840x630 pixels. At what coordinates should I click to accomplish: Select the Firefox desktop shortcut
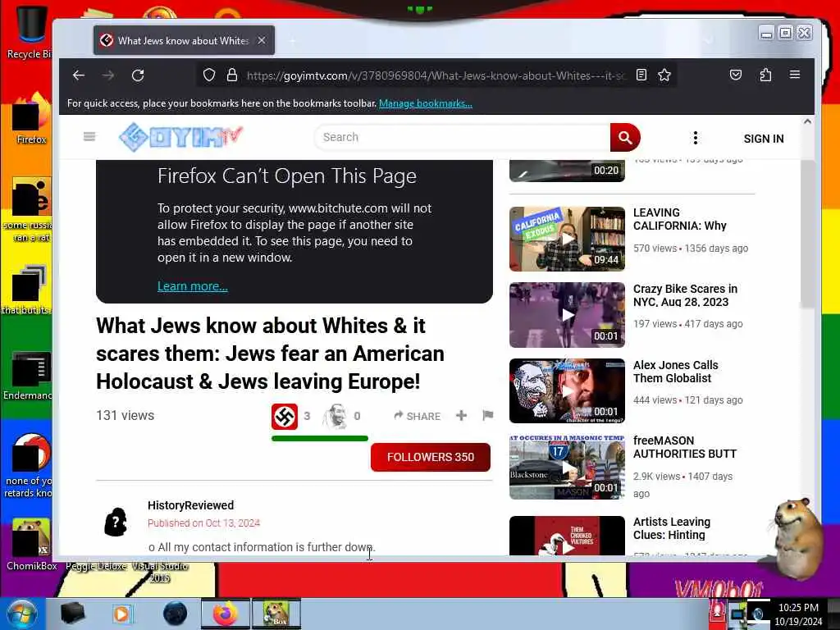[31, 119]
